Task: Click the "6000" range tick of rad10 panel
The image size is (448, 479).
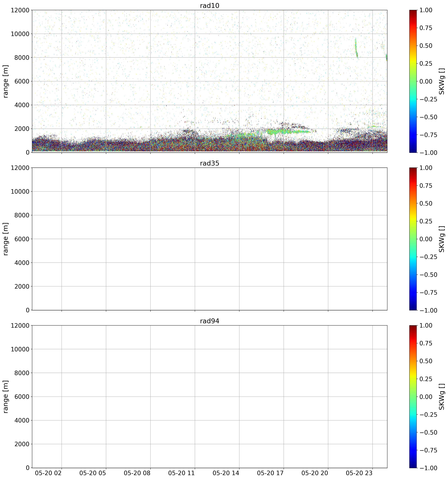Action: tap(22, 81)
